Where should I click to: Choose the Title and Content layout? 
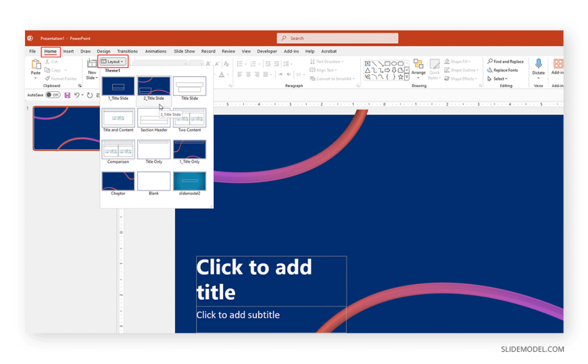click(118, 120)
